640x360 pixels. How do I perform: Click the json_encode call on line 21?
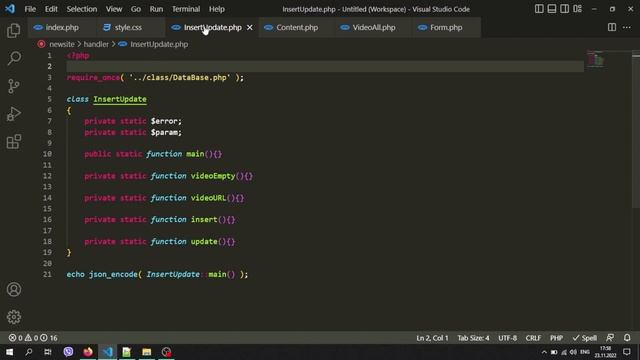(x=113, y=274)
